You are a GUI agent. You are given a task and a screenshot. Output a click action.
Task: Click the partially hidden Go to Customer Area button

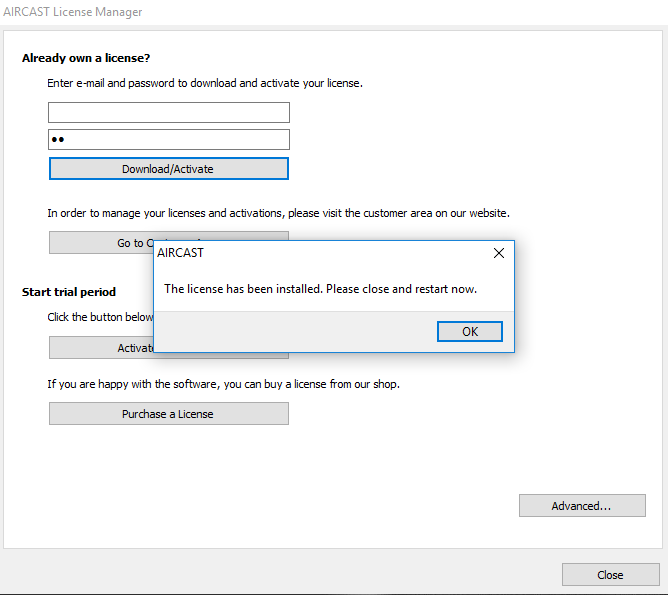pos(100,242)
